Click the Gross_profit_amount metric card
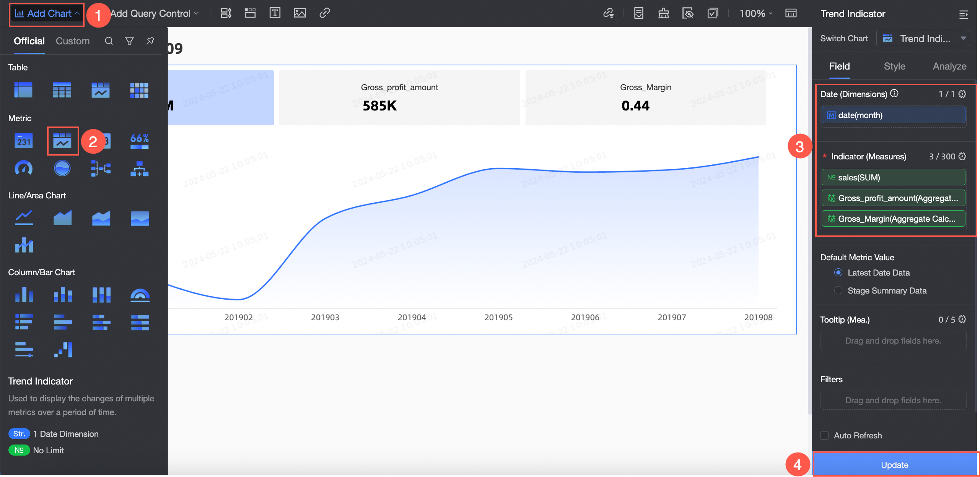 coord(399,97)
